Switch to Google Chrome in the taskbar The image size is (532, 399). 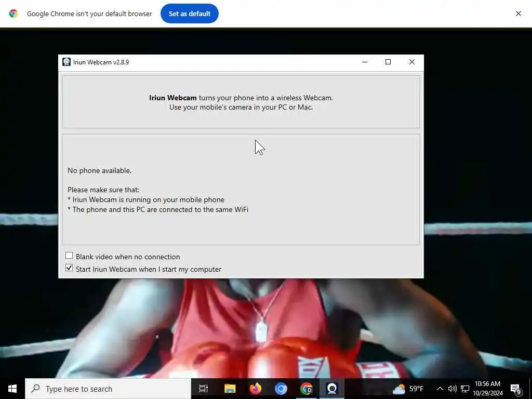pyautogui.click(x=307, y=389)
